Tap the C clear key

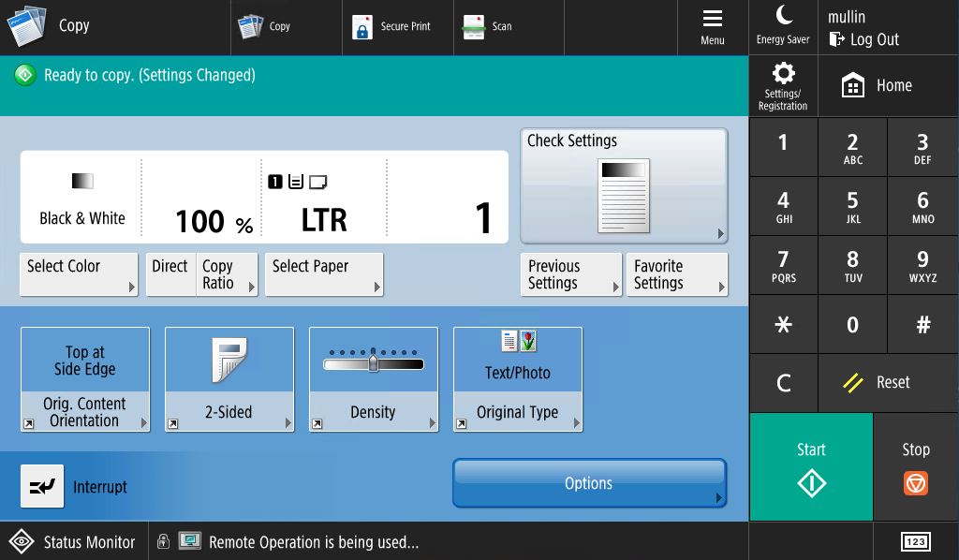(x=784, y=383)
